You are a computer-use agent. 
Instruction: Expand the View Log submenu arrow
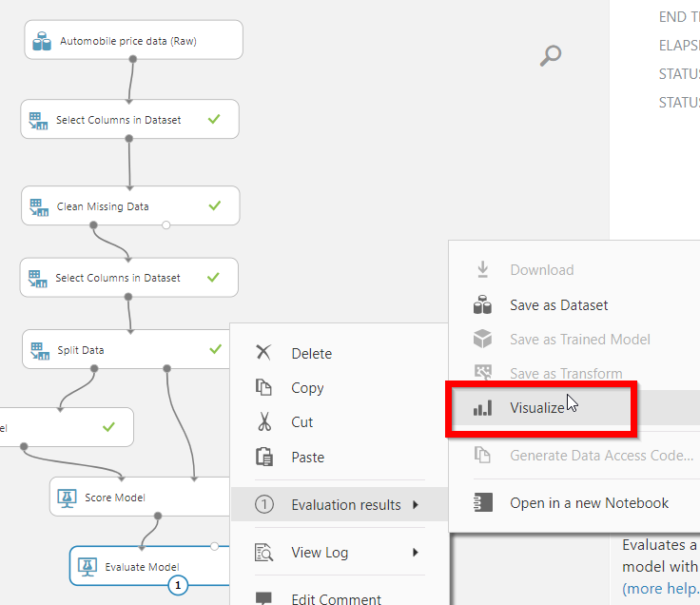click(x=416, y=553)
